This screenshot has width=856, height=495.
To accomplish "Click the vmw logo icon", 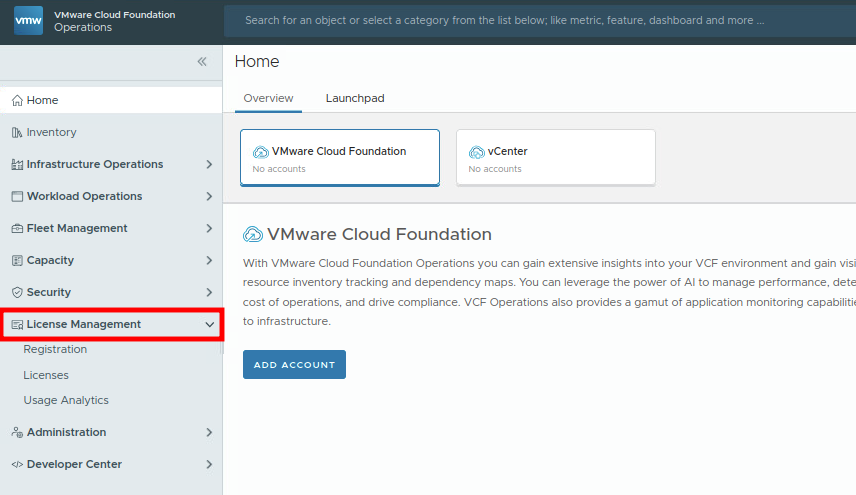I will (x=28, y=20).
